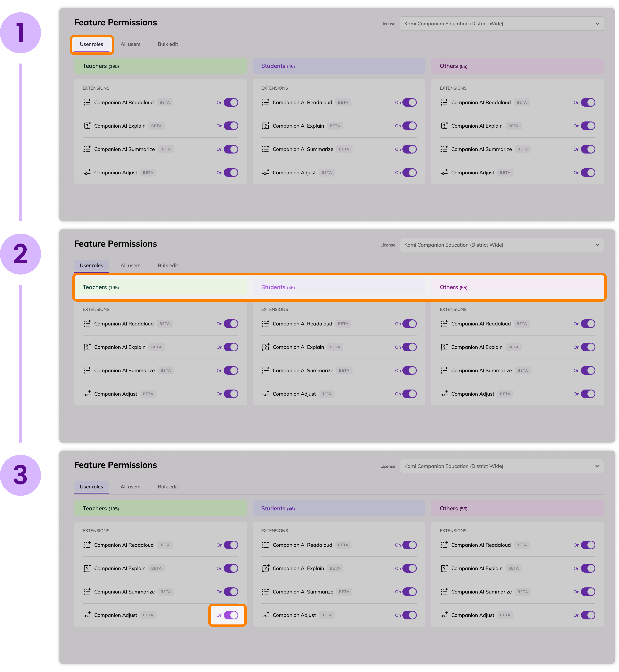Click the Companion AI Summarize icon under Others

[x=444, y=149]
